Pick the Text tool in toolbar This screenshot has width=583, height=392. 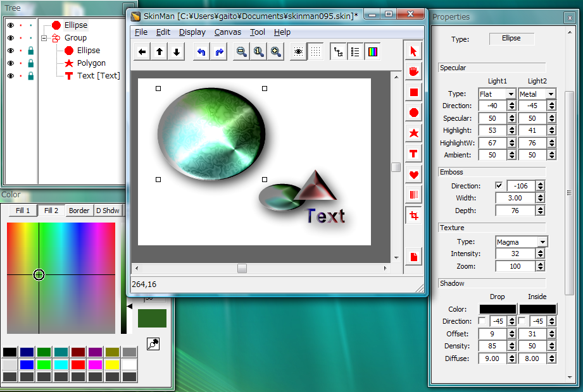click(x=413, y=153)
